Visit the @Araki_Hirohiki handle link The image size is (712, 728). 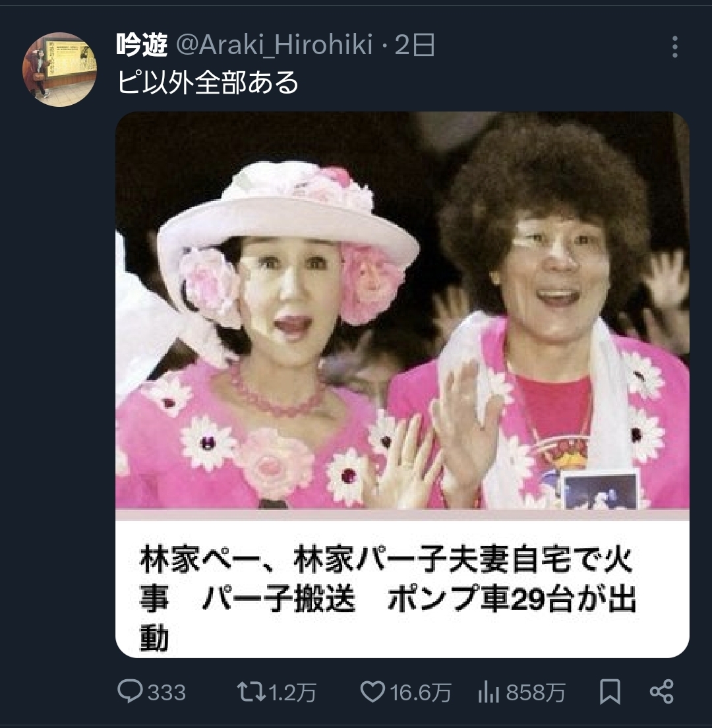[274, 45]
